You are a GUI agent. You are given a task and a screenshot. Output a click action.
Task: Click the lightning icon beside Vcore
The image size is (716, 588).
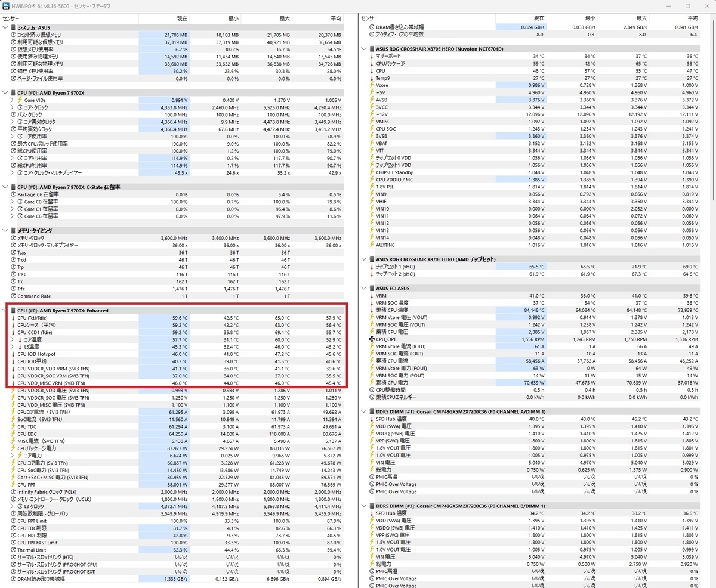click(372, 85)
